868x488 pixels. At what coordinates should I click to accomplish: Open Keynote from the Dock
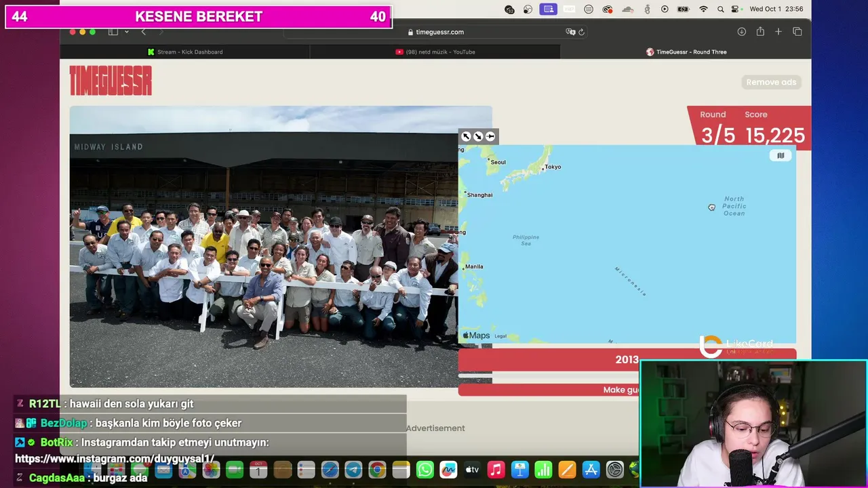pyautogui.click(x=520, y=470)
